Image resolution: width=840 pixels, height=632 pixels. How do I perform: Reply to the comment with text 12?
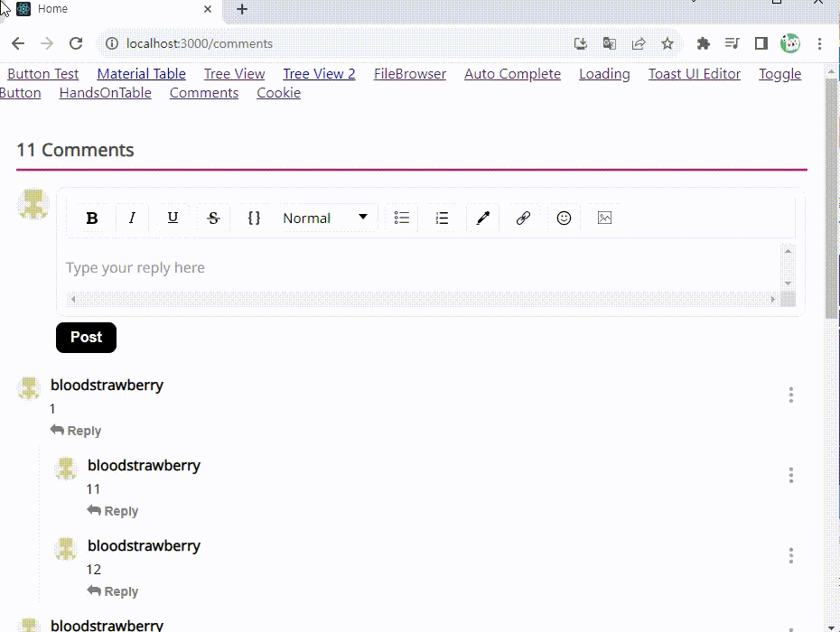113,591
